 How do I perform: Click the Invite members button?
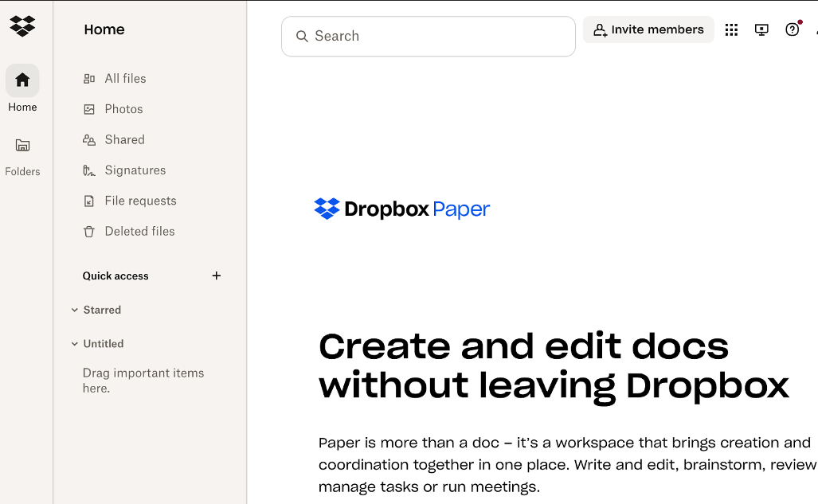(x=648, y=29)
